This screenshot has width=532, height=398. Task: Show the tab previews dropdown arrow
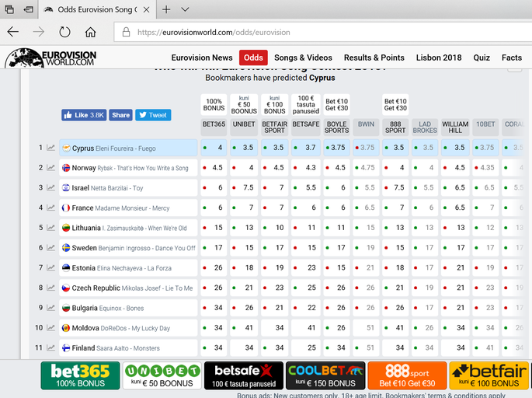pos(185,9)
